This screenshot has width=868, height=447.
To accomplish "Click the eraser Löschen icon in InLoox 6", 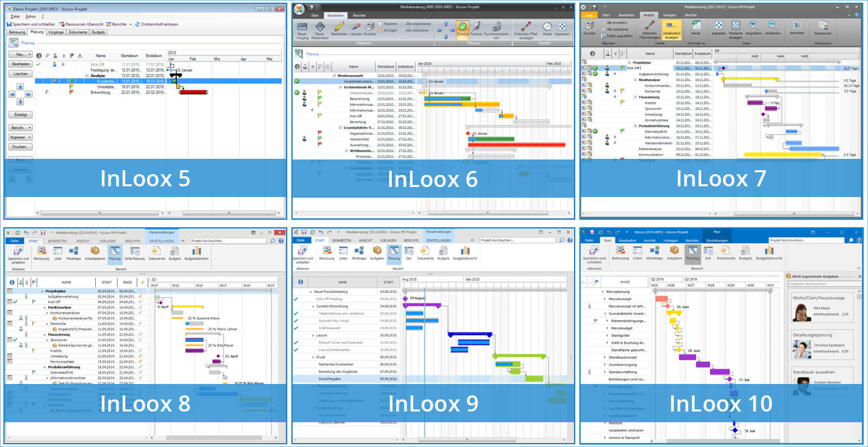I will point(355,26).
